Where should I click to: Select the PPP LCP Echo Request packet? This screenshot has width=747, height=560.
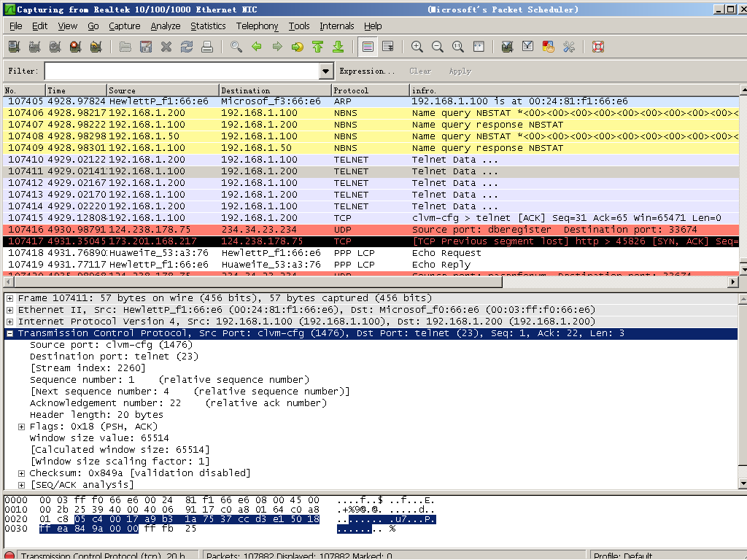pos(371,253)
